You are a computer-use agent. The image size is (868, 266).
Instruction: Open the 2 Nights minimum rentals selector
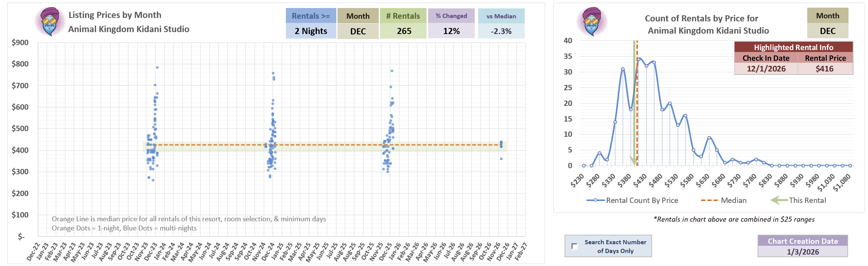click(311, 31)
